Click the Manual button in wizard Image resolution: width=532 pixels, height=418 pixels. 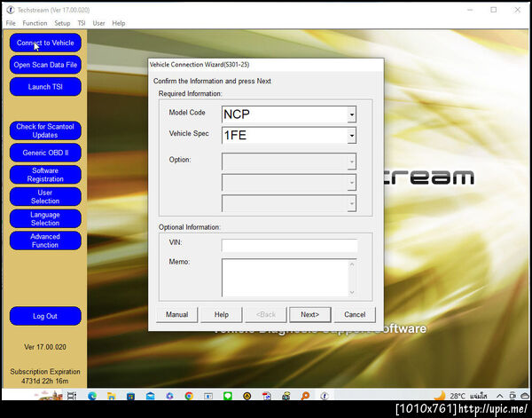point(176,315)
